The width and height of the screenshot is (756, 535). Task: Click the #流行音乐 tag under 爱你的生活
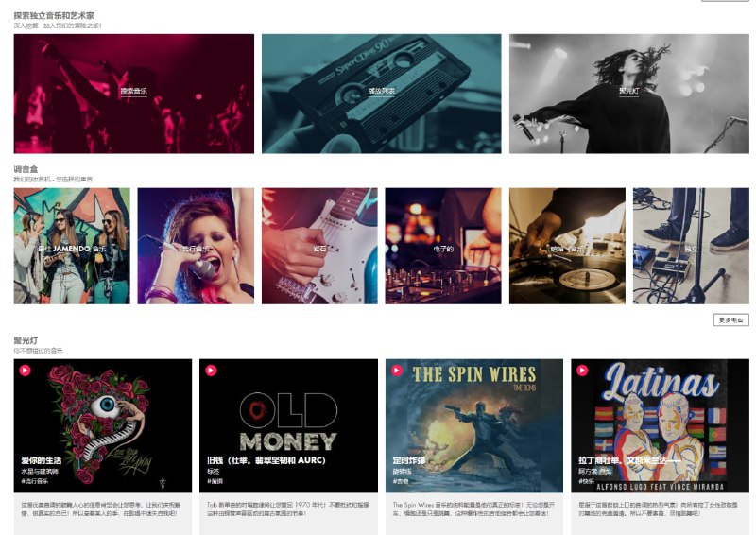[x=34, y=481]
